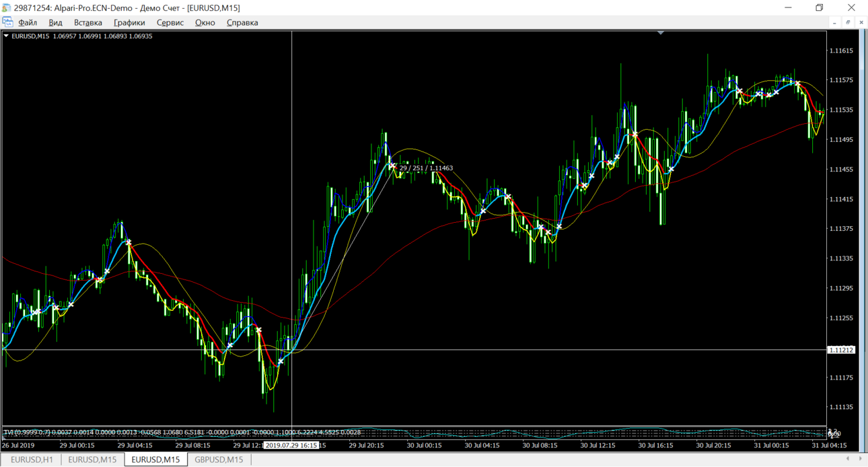Open the Справка menu
Screen dimensions: 868x467
(x=242, y=22)
